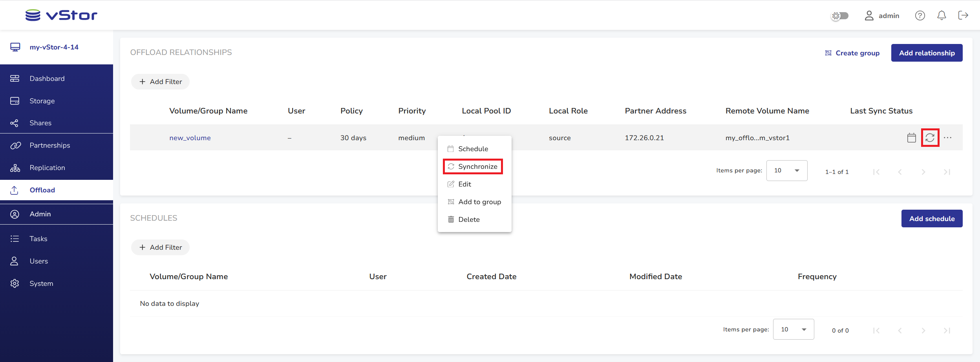This screenshot has height=362, width=980.
Task: Add a filter to offload relationships
Action: (160, 82)
